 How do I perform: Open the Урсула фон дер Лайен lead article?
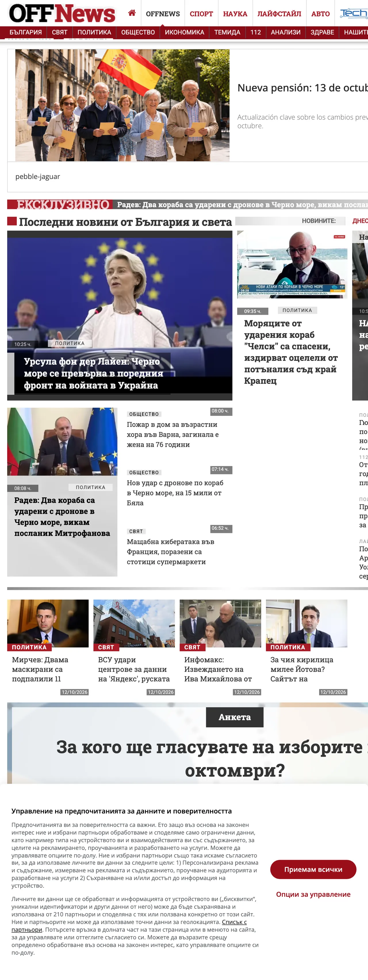coord(93,373)
